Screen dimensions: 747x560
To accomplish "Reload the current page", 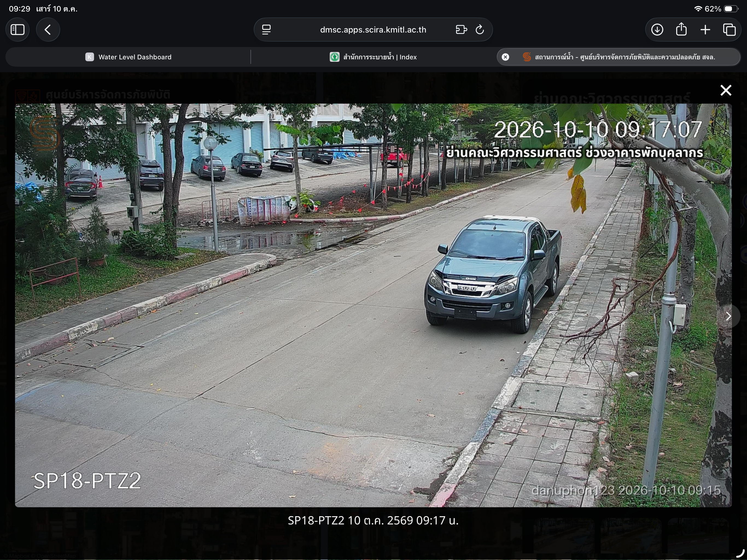I will click(x=480, y=30).
